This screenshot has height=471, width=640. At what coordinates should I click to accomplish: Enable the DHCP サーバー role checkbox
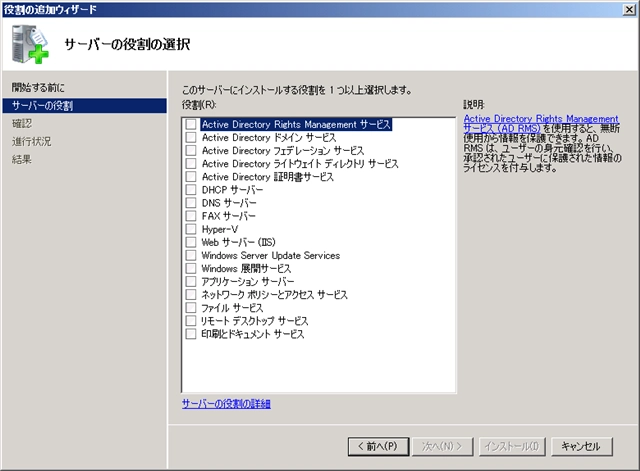(191, 189)
